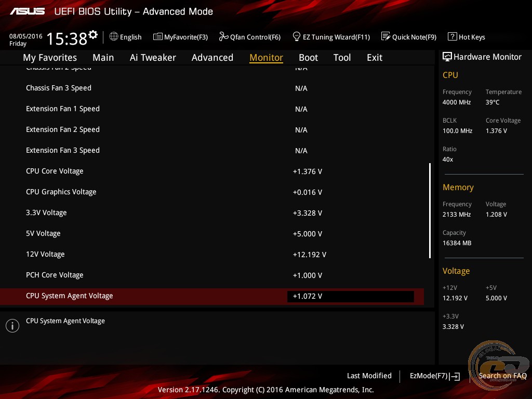The width and height of the screenshot is (532, 399).
Task: Click the vertical scrollbar of the monitor list
Action: click(x=430, y=210)
